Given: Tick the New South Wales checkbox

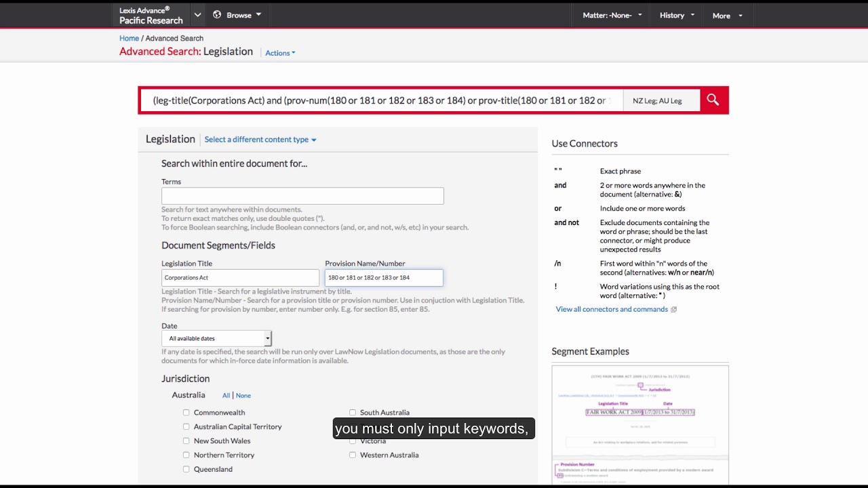Looking at the screenshot, I should [x=186, y=441].
